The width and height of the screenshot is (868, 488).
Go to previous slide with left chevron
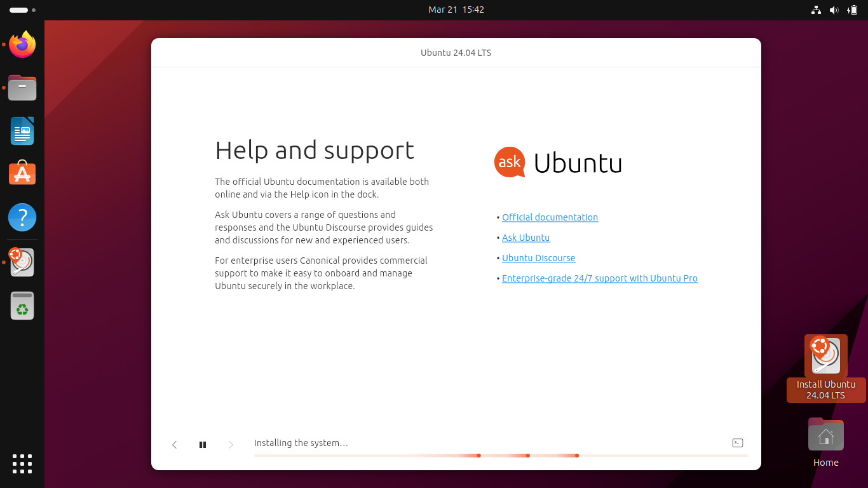[174, 445]
